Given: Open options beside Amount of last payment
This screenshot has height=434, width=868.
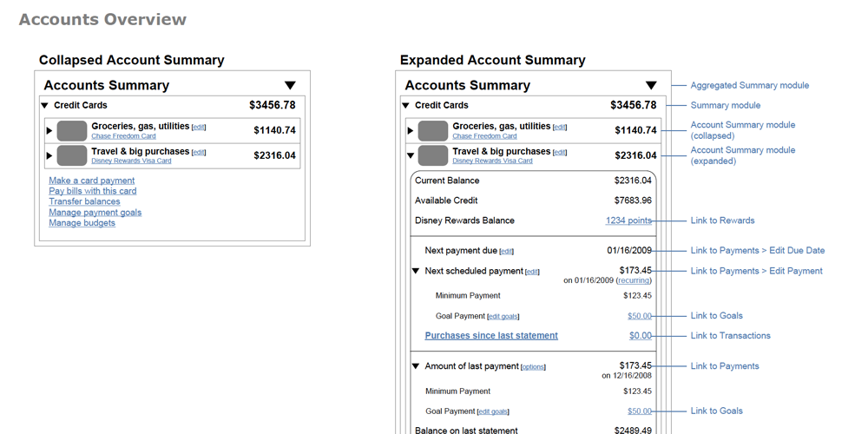Looking at the screenshot, I should tap(533, 367).
